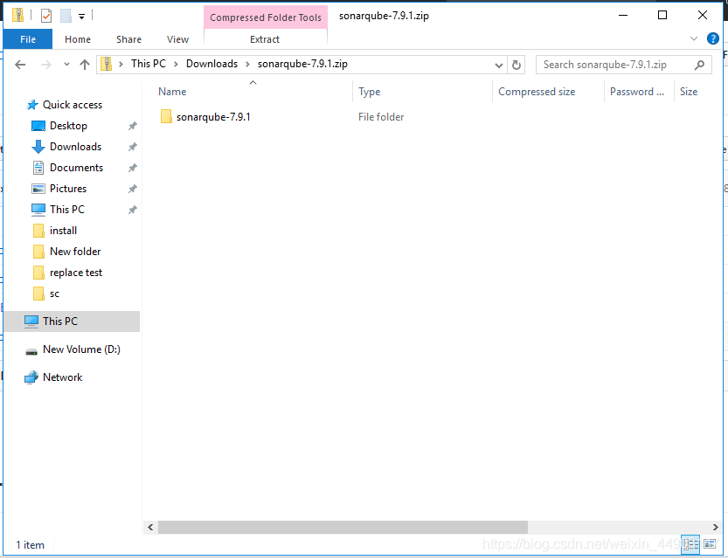Open the File ribbon tab

[28, 39]
